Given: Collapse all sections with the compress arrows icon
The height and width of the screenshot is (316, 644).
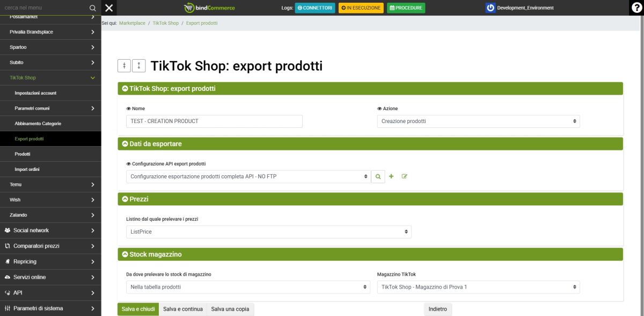Looking at the screenshot, I should (124, 66).
